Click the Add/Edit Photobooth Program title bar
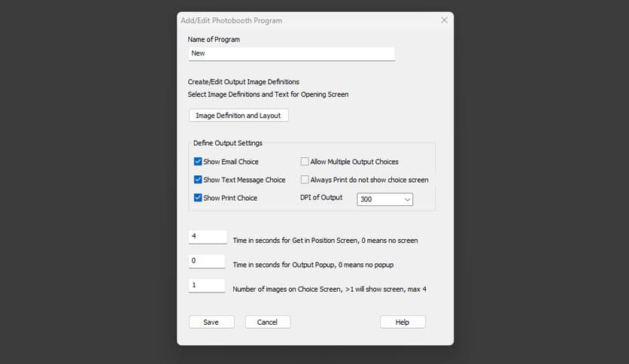Image resolution: width=629 pixels, height=364 pixels. click(x=301, y=20)
